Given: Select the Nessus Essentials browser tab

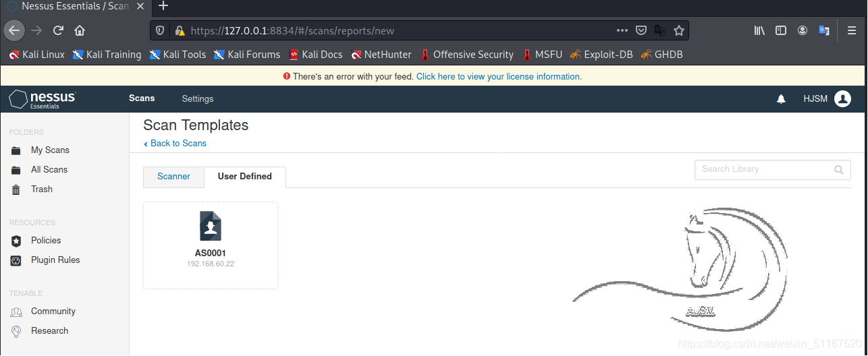Looking at the screenshot, I should point(74,6).
